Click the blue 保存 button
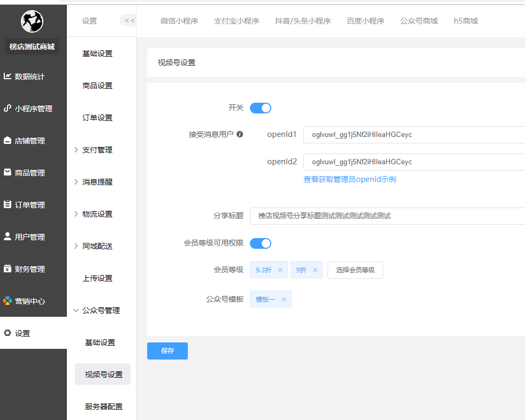Image resolution: width=525 pixels, height=420 pixels. click(x=168, y=351)
